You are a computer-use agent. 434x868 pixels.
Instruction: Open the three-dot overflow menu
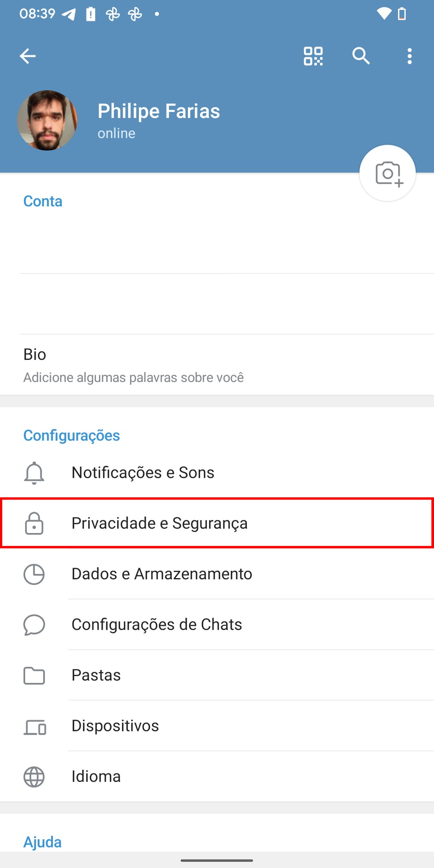[409, 56]
